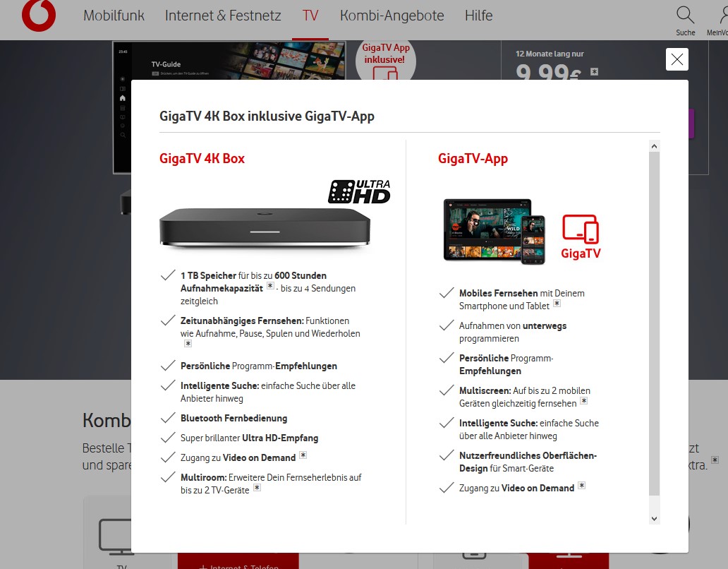Click Nutzerfreundliches Oberflächen-Design text

(528, 462)
